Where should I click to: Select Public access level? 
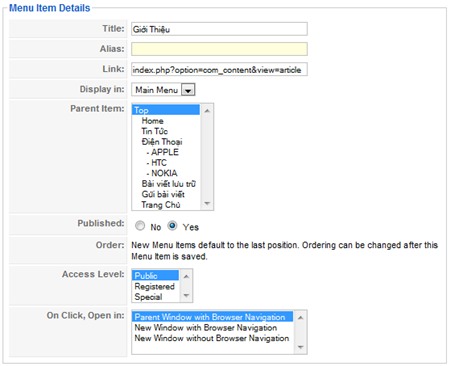[156, 275]
